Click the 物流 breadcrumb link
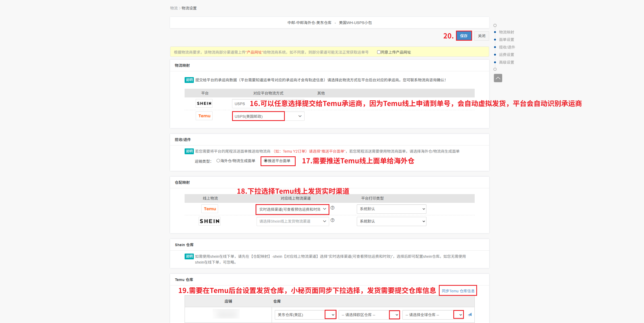 pos(174,8)
